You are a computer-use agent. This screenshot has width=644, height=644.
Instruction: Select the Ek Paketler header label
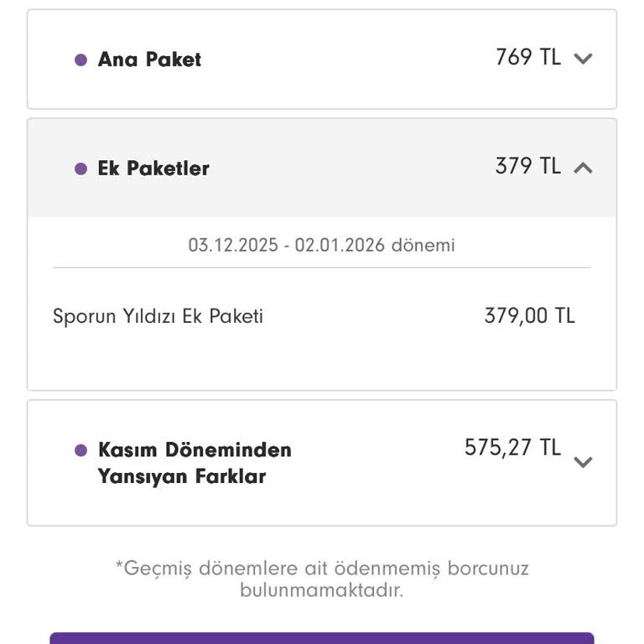153,169
